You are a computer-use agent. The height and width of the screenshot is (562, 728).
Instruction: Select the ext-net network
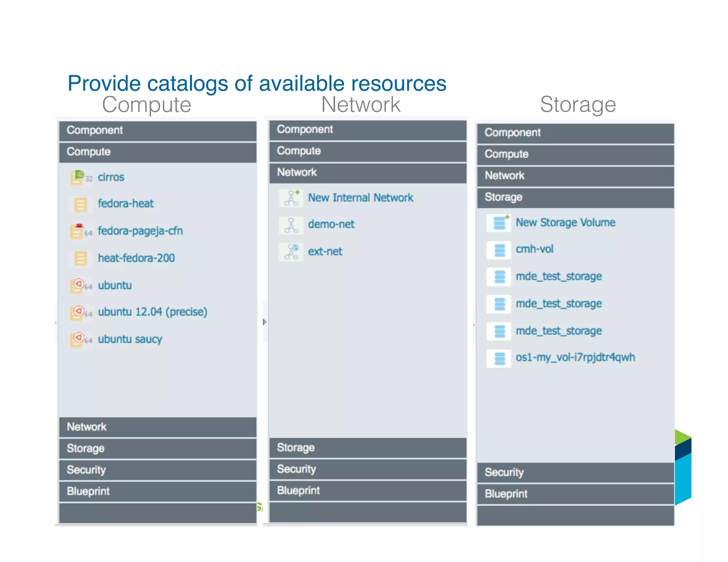[x=325, y=252]
